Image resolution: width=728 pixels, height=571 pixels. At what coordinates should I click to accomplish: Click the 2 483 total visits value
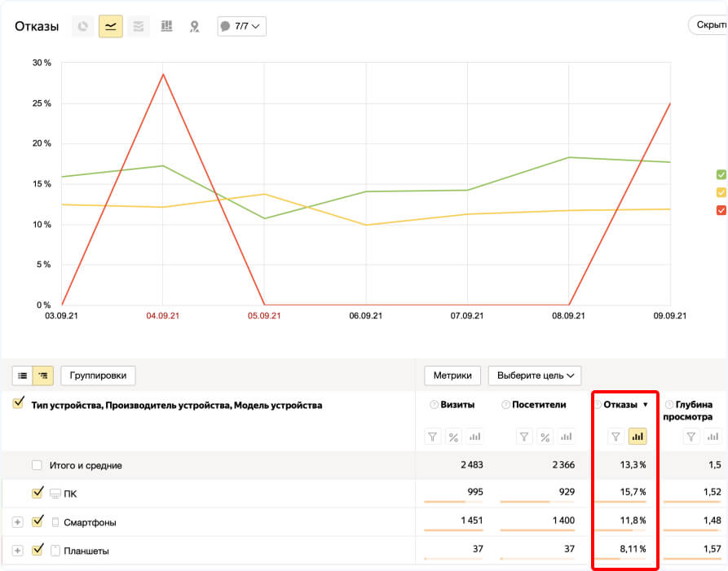click(x=472, y=465)
